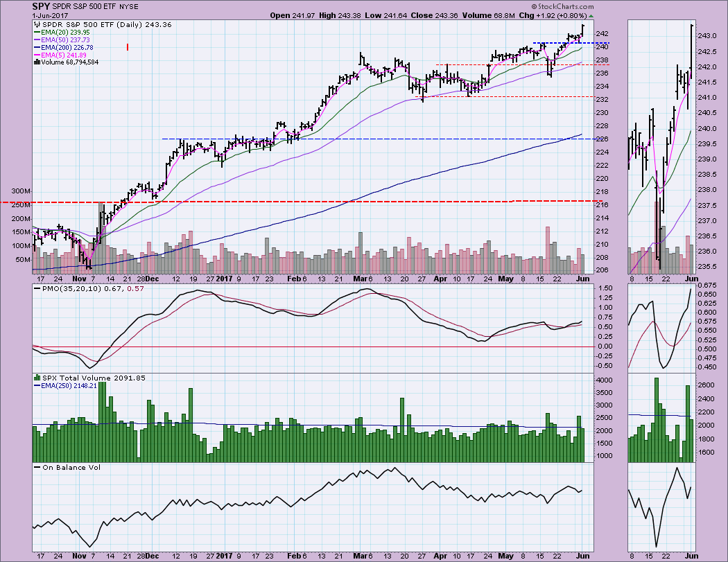The image size is (728, 562).
Task: Click the 'SPX Total Volume 2091.85' label
Action: [94, 378]
